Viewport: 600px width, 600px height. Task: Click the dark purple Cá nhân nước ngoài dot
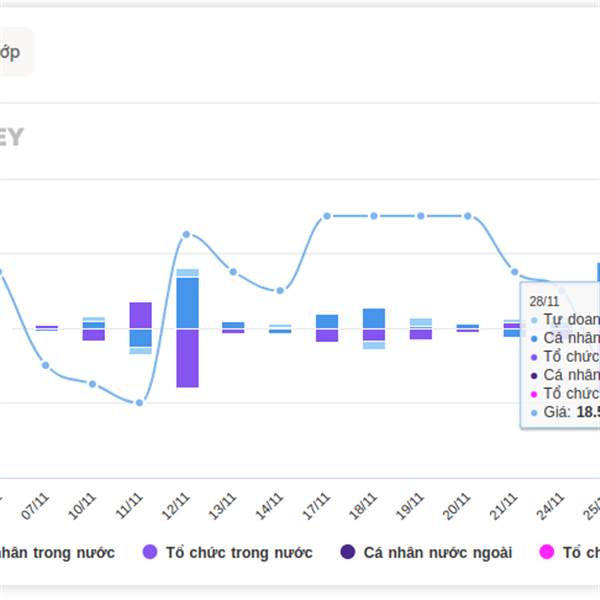tap(348, 552)
